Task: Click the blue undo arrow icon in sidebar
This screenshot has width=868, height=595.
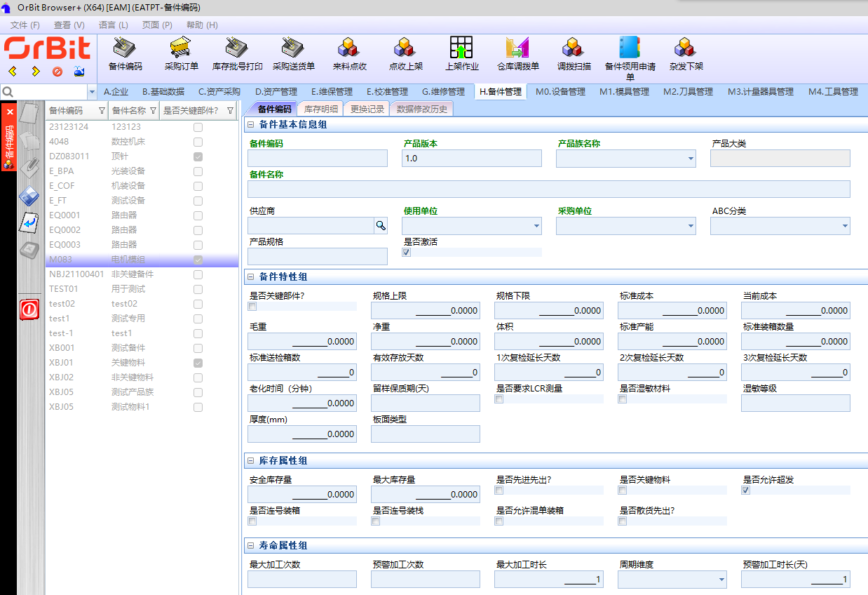Action: pyautogui.click(x=29, y=222)
